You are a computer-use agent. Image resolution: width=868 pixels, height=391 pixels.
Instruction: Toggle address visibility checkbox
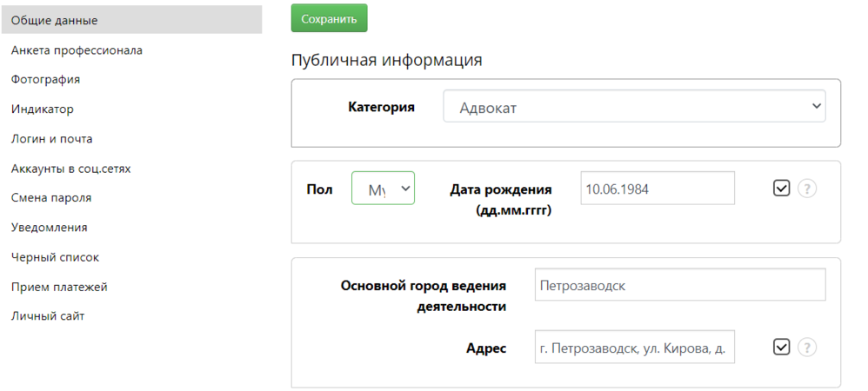tap(781, 348)
